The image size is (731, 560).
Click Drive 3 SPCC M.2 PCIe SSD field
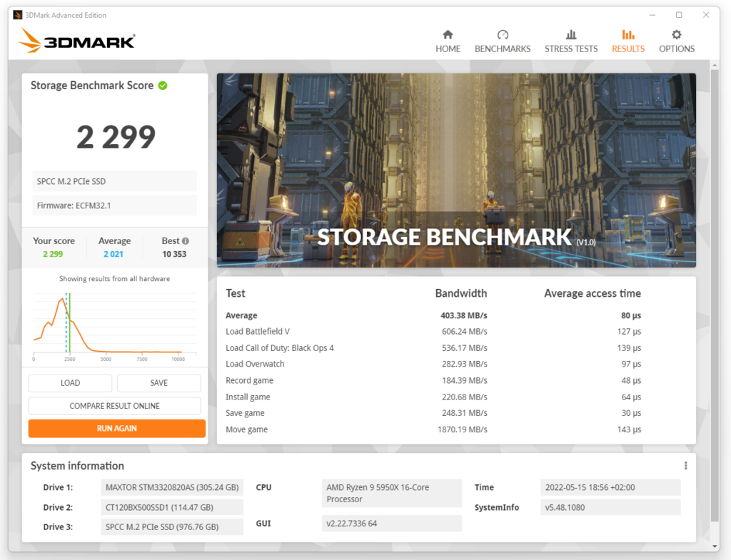[172, 527]
